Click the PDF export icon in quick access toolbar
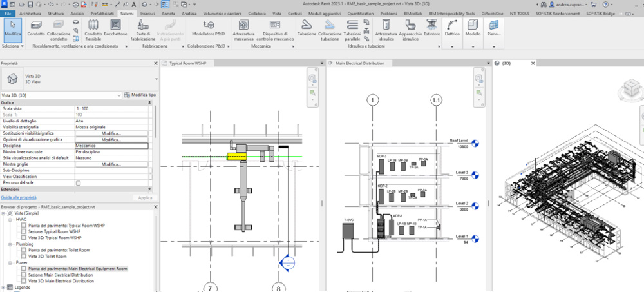 click(x=84, y=5)
